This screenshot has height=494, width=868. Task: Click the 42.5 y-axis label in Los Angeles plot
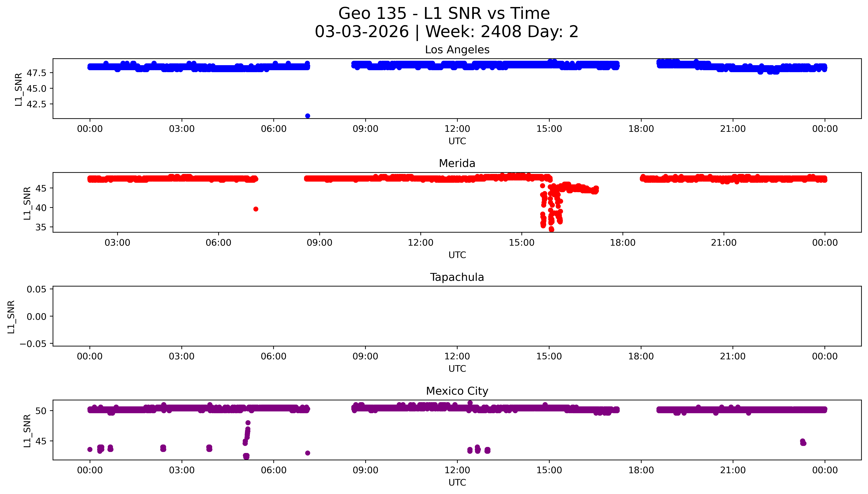36,104
